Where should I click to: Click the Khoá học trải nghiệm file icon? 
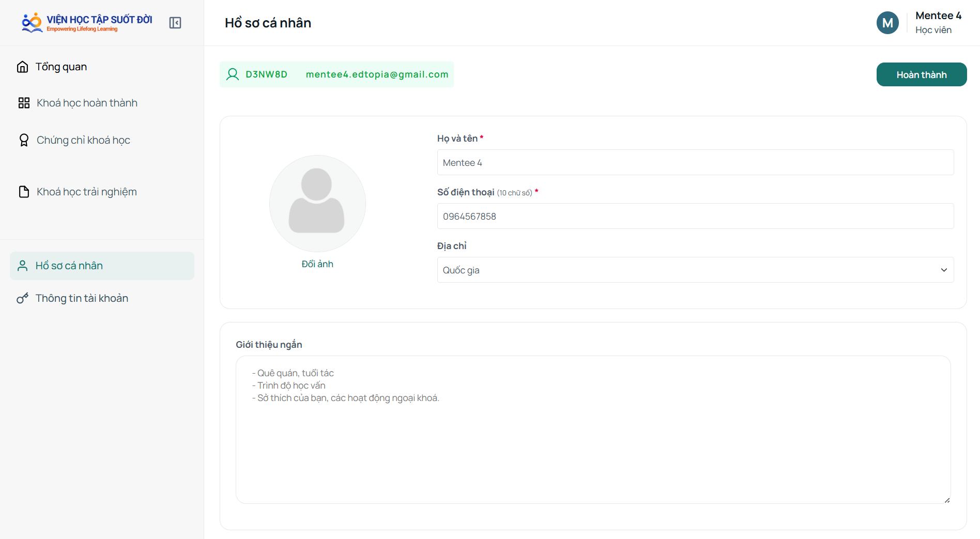24,192
